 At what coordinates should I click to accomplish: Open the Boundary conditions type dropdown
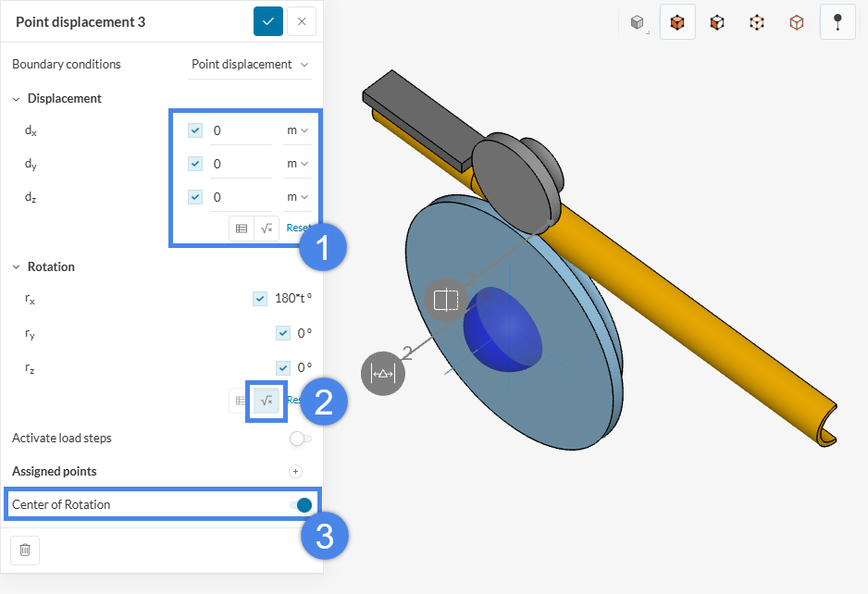250,65
